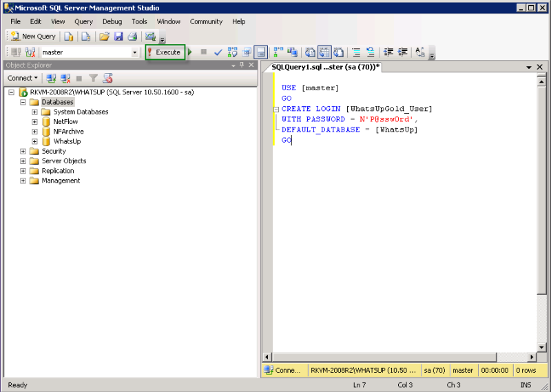Open the Tools menu
The width and height of the screenshot is (551, 392).
click(x=139, y=22)
